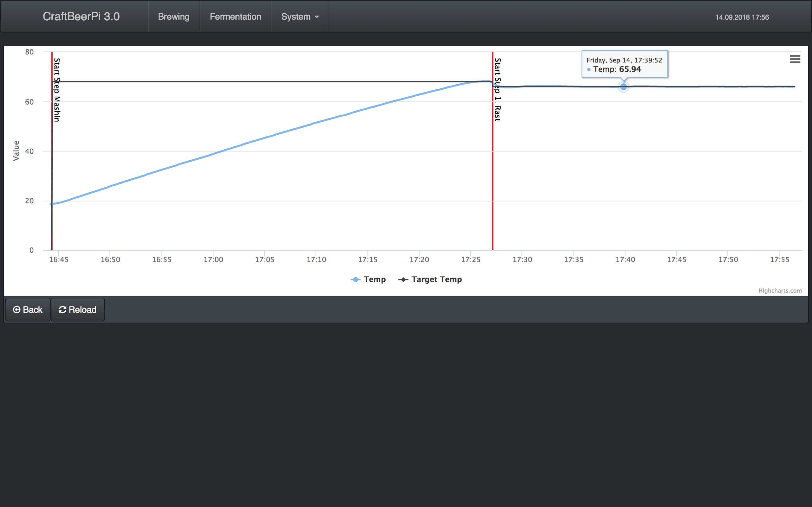
Task: Click the CraftBeerPi 3.0 brand title
Action: point(81,16)
